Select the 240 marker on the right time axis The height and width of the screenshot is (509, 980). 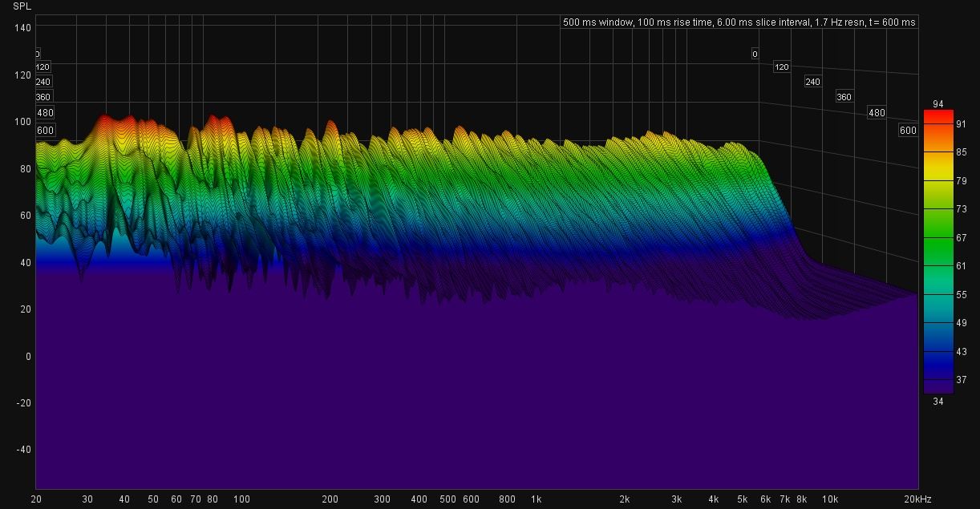(812, 82)
